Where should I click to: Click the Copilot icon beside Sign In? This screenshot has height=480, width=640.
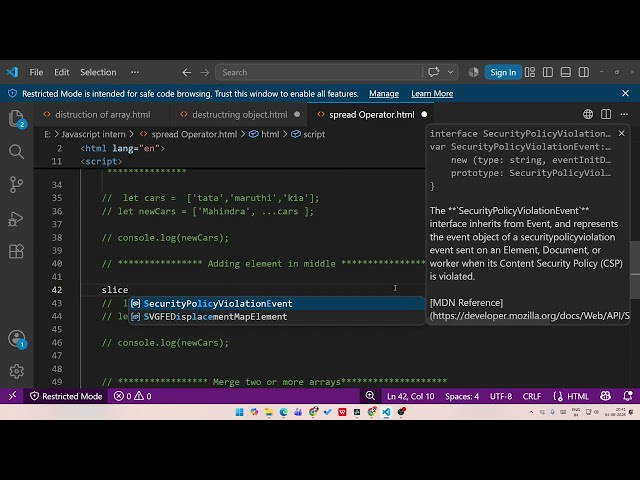point(473,72)
